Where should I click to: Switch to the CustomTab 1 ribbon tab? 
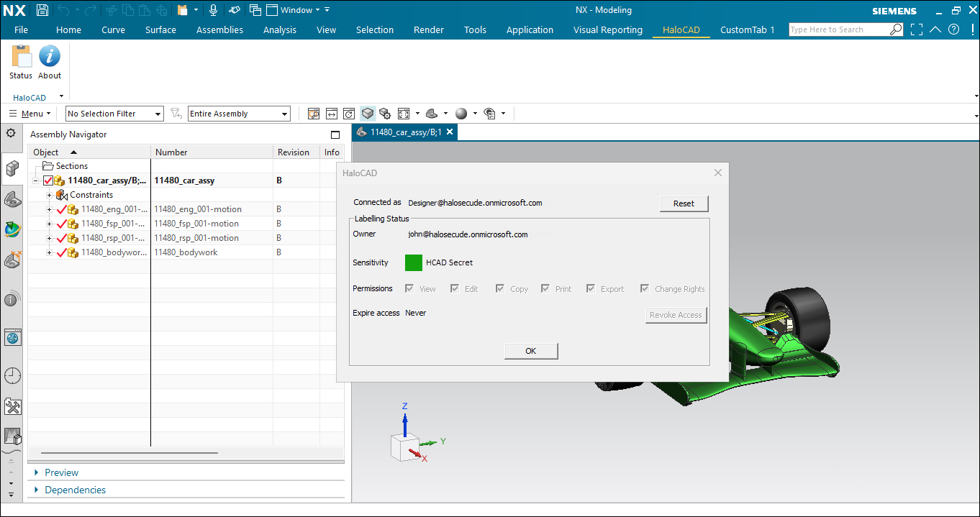[x=747, y=30]
